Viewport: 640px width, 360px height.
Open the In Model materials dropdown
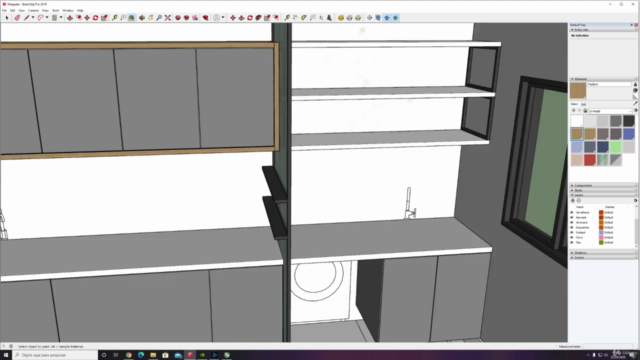coord(610,111)
